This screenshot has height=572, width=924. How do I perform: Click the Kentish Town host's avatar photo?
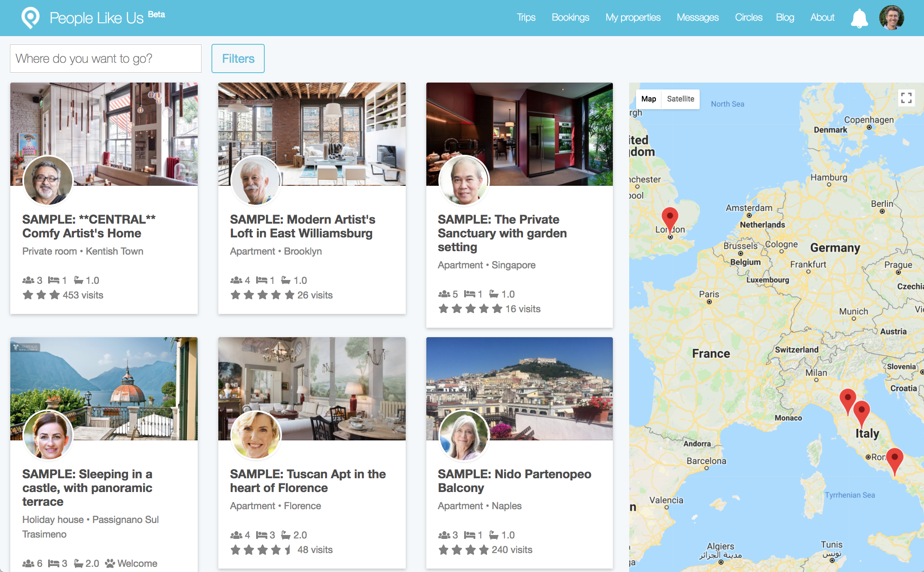(48, 180)
